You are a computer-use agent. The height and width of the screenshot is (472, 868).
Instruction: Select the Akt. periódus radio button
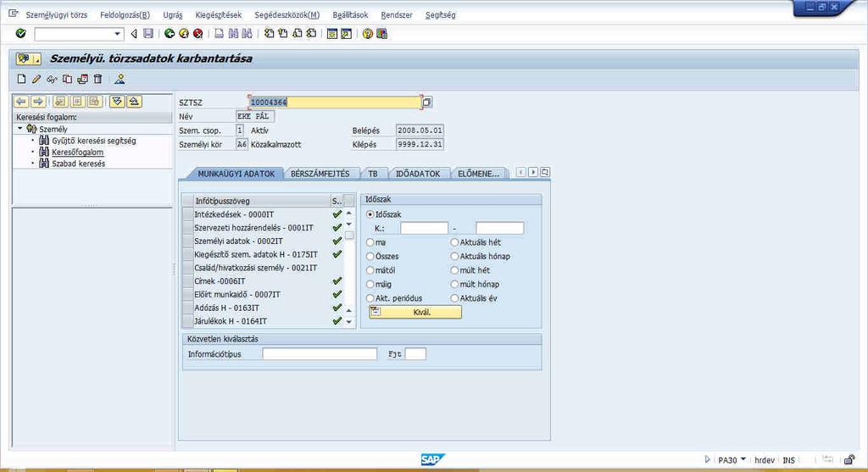click(370, 298)
